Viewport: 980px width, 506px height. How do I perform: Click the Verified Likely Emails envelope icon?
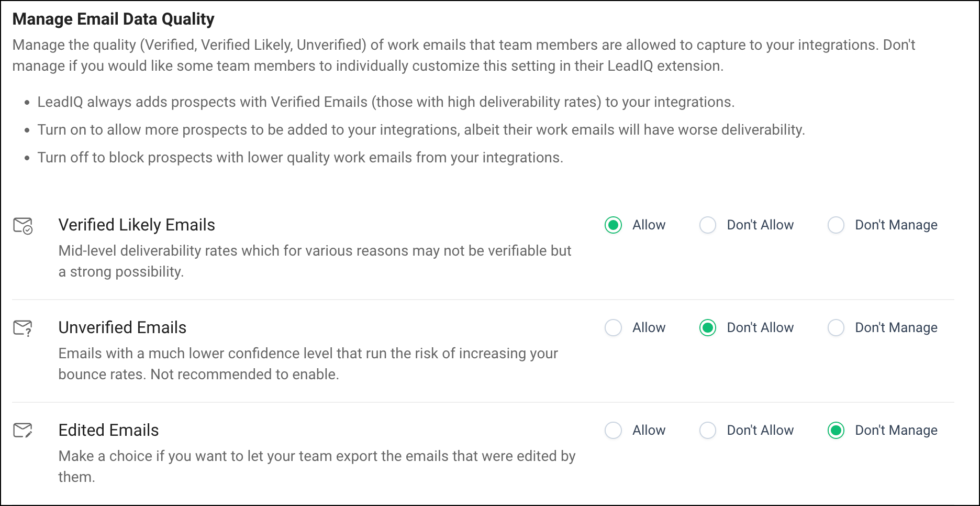tap(23, 226)
